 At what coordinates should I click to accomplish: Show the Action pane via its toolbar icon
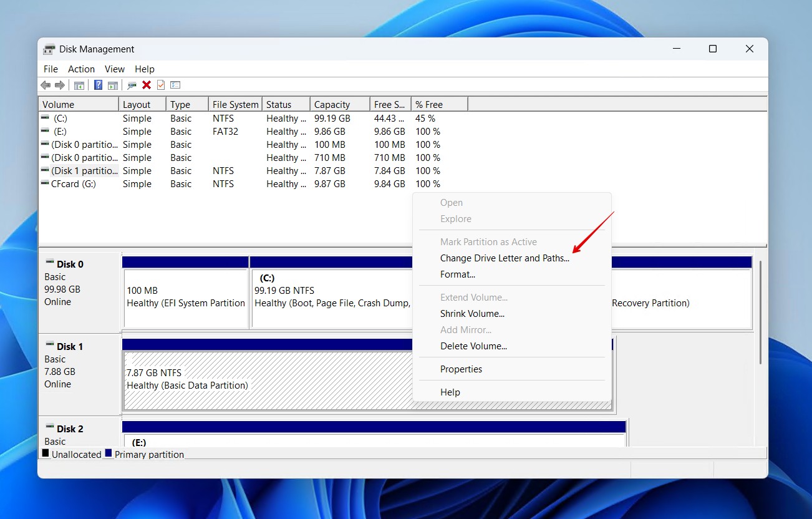click(x=114, y=85)
